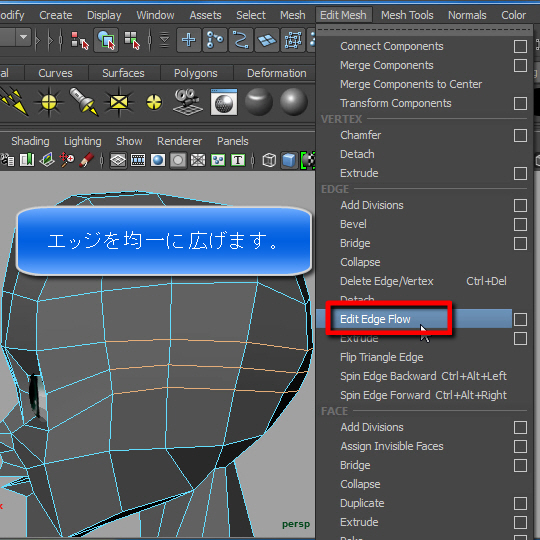This screenshot has width=540, height=540.
Task: Open the Create menu
Action: click(56, 15)
